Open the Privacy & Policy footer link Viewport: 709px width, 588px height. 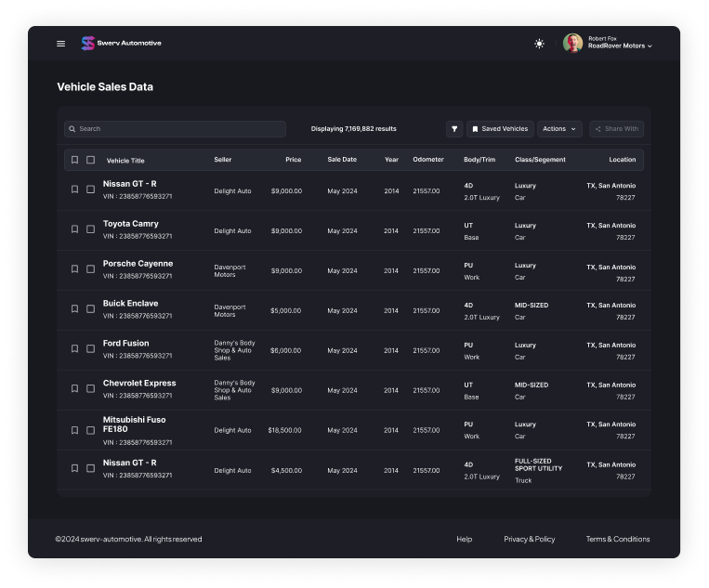coord(529,539)
